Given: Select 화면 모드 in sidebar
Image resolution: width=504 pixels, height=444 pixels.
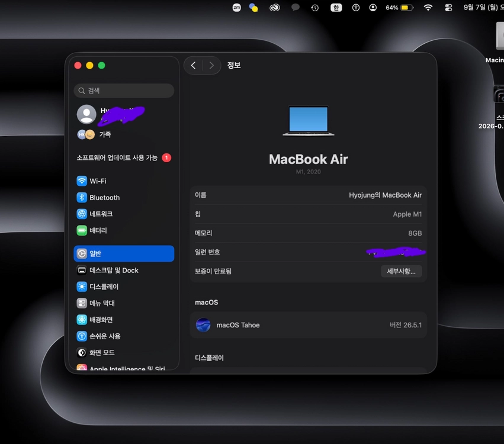Looking at the screenshot, I should click(124, 352).
